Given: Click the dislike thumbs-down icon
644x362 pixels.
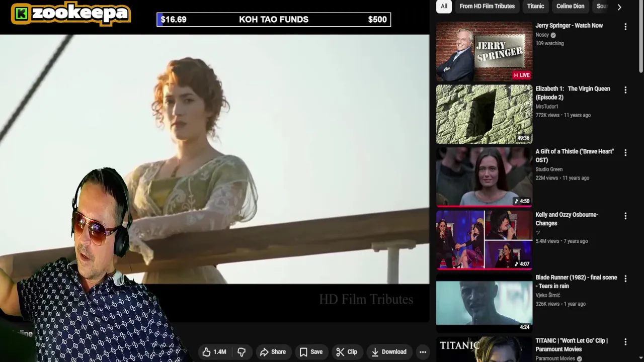Looking at the screenshot, I should 242,352.
